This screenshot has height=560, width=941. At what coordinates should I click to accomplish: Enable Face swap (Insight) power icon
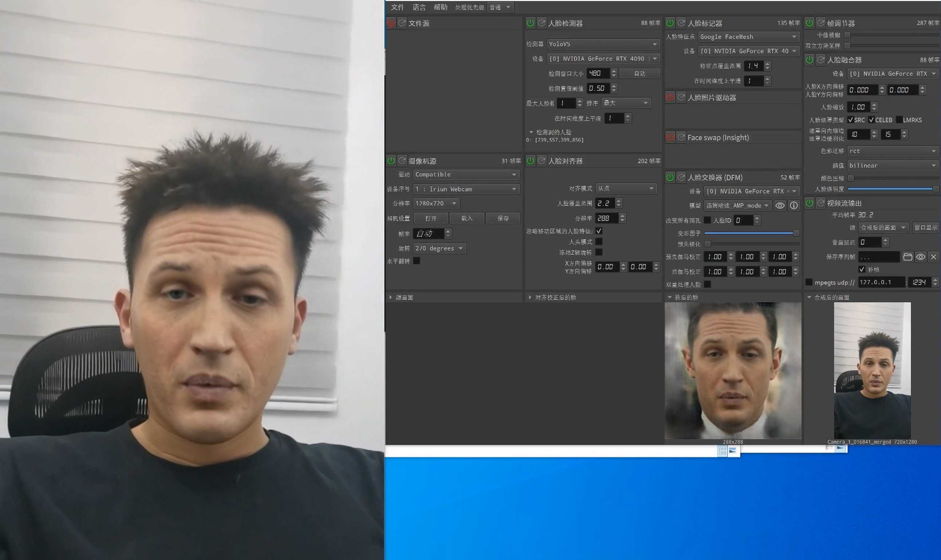click(x=670, y=137)
